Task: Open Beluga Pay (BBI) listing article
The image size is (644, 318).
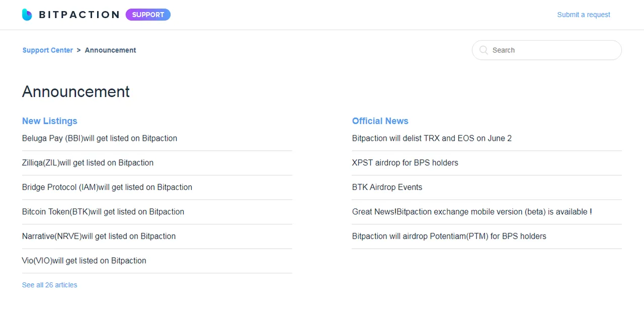Action: tap(100, 138)
